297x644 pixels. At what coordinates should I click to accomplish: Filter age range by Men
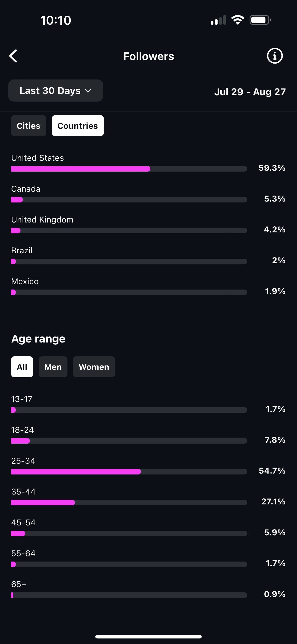coord(53,367)
